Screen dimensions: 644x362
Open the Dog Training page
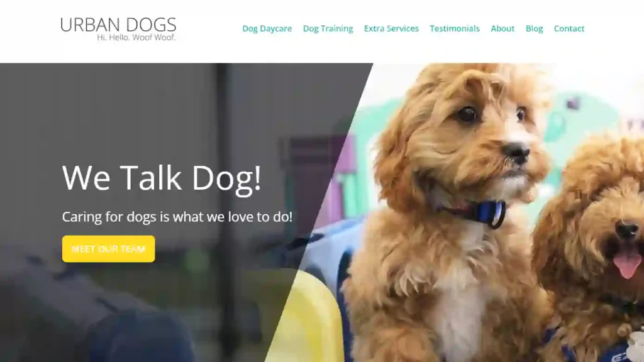pos(328,28)
